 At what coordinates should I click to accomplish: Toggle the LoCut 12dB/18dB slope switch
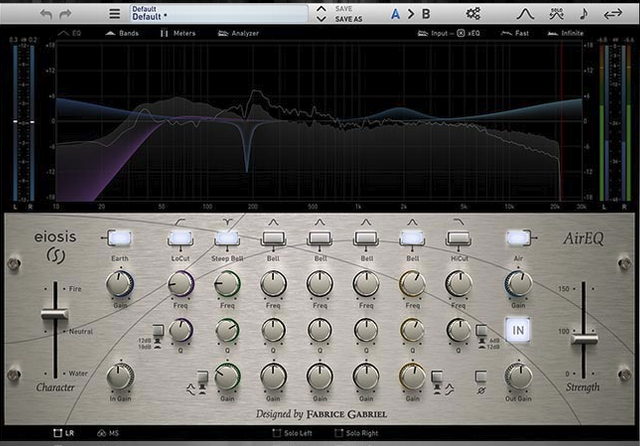[158, 331]
